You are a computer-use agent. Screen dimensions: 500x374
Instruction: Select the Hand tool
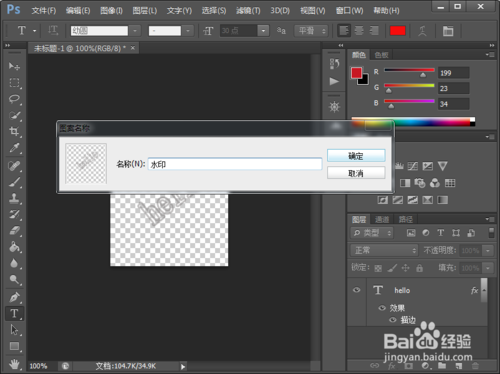14,364
